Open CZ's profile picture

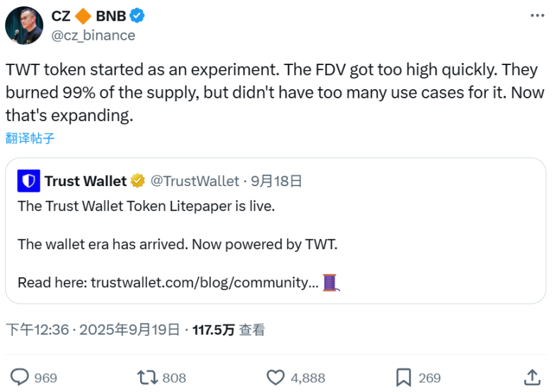pyautogui.click(x=24, y=25)
